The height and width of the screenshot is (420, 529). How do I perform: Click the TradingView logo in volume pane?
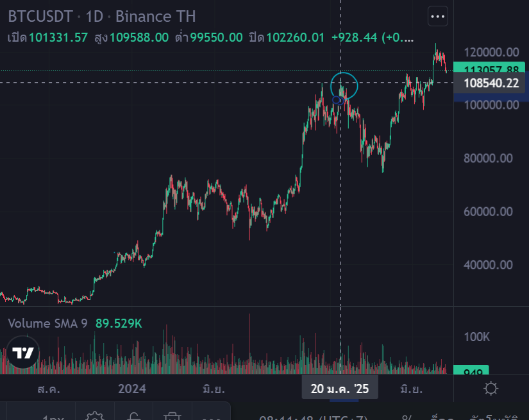tap(23, 353)
